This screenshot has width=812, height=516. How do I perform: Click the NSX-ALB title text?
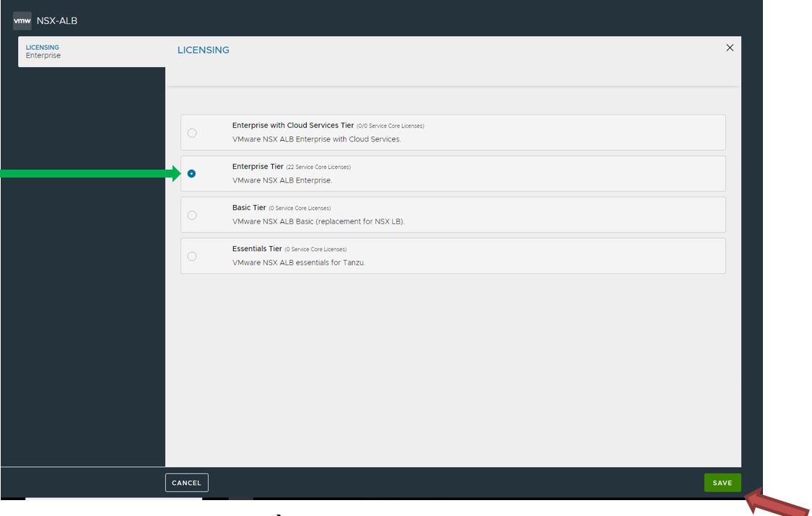point(57,21)
